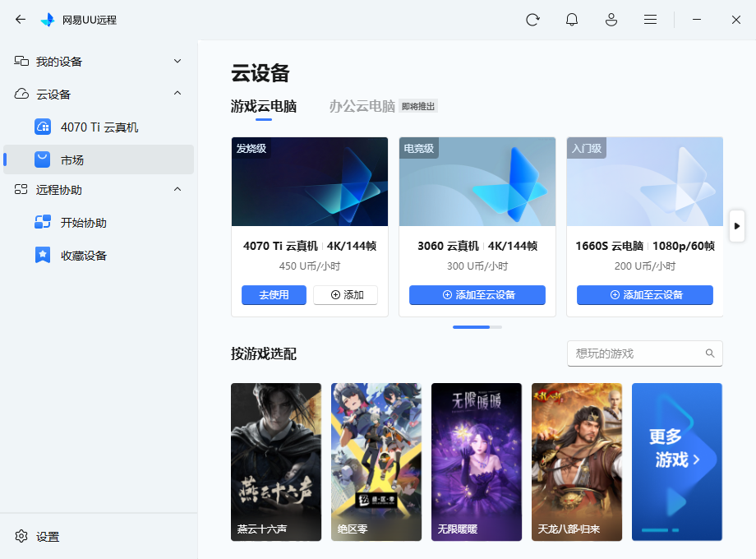This screenshot has width=756, height=559.
Task: Click the 即将推出 badge
Action: point(418,106)
